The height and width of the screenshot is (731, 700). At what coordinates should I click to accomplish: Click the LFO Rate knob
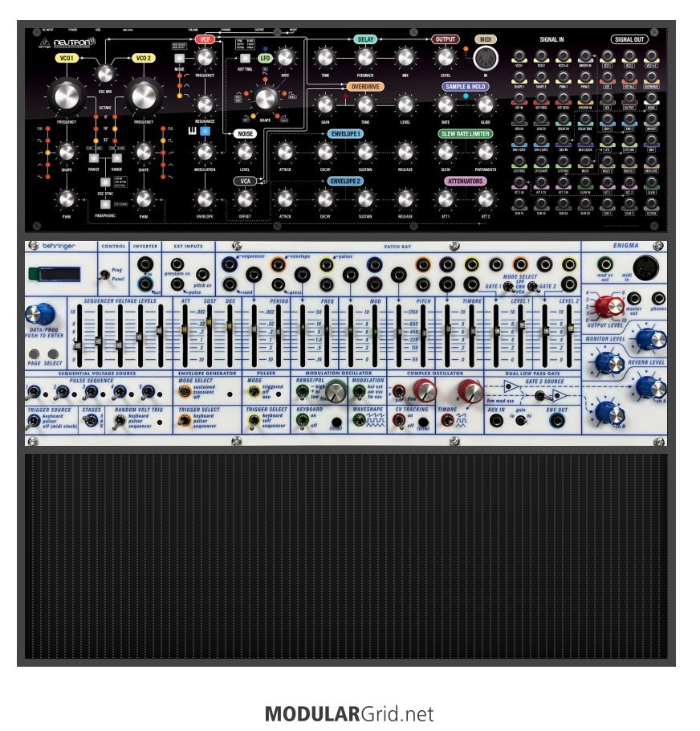pyautogui.click(x=284, y=58)
